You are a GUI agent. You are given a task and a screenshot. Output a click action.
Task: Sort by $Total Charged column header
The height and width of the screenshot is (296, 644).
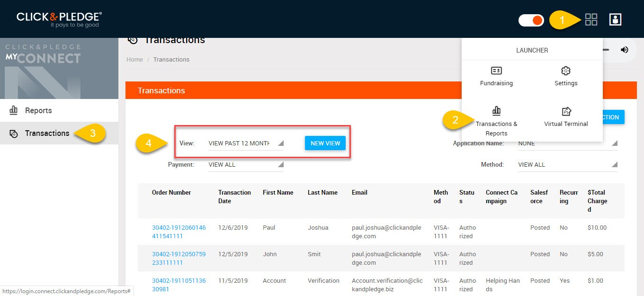coord(598,201)
